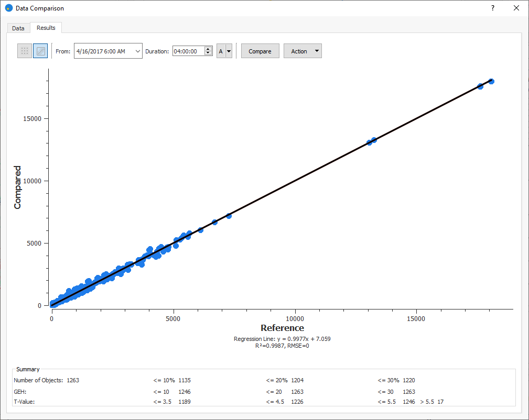Click the 'A' aggregation button
Screen dimensions: 529x420
pos(221,51)
